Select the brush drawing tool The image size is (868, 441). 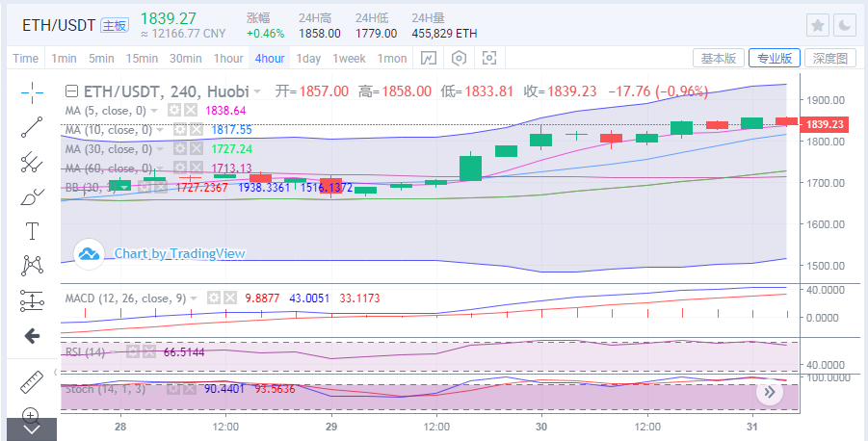point(32,197)
